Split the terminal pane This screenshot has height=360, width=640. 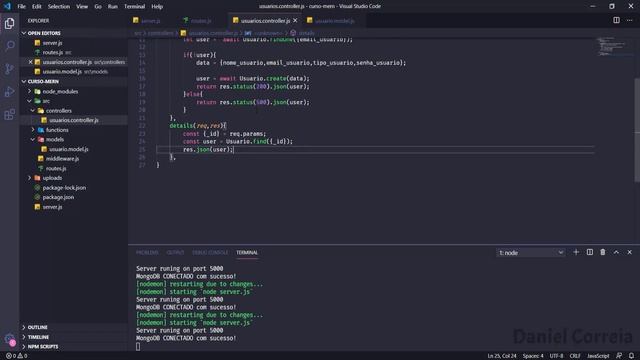[x=589, y=252]
